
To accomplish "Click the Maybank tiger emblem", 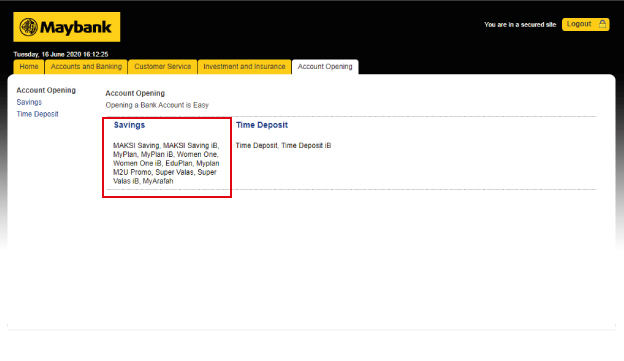I will pyautogui.click(x=29, y=27).
